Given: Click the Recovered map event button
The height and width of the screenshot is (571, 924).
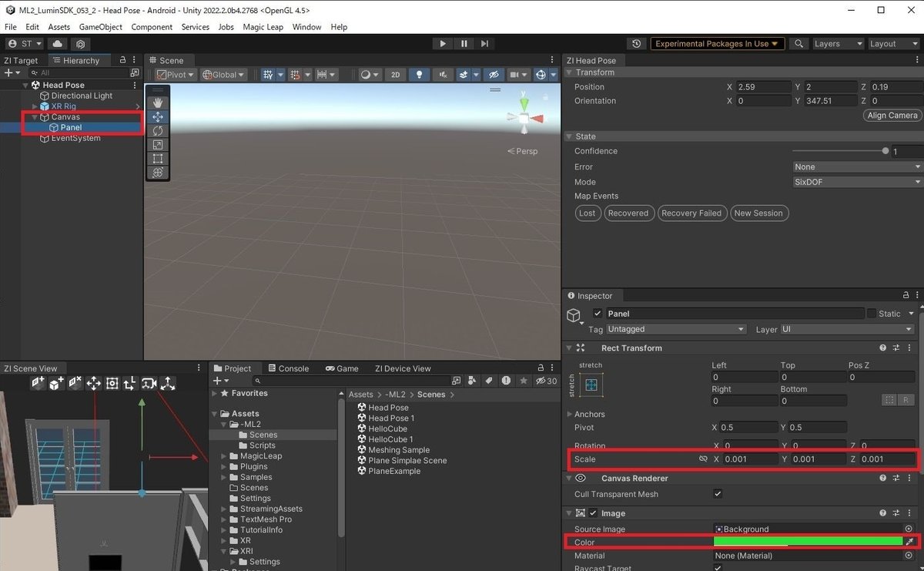Looking at the screenshot, I should pyautogui.click(x=628, y=213).
